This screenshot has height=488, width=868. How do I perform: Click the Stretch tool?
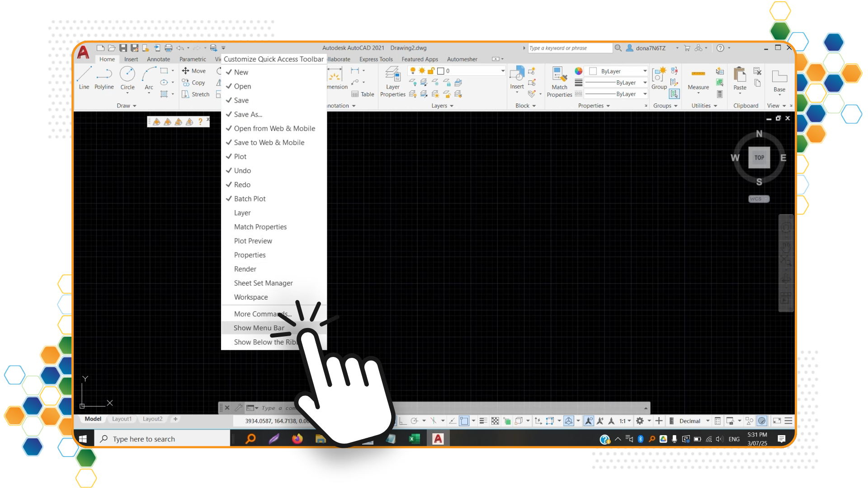pos(196,94)
